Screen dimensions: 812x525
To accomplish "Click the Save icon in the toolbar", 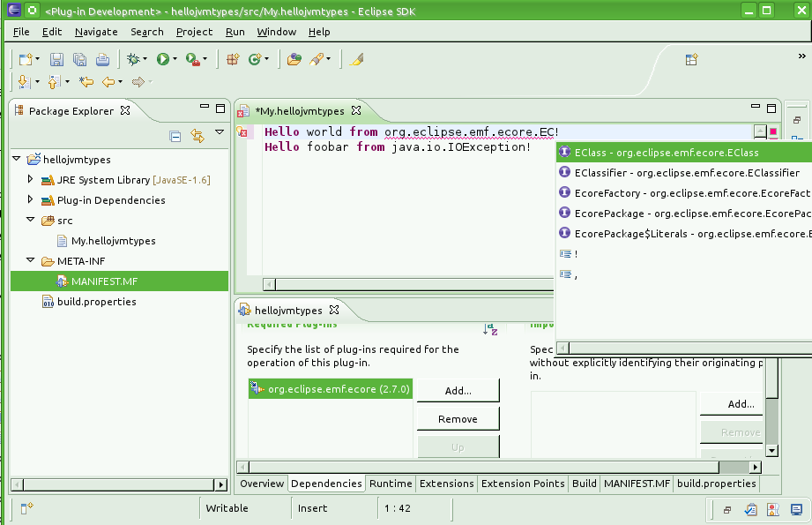I will pyautogui.click(x=56, y=59).
